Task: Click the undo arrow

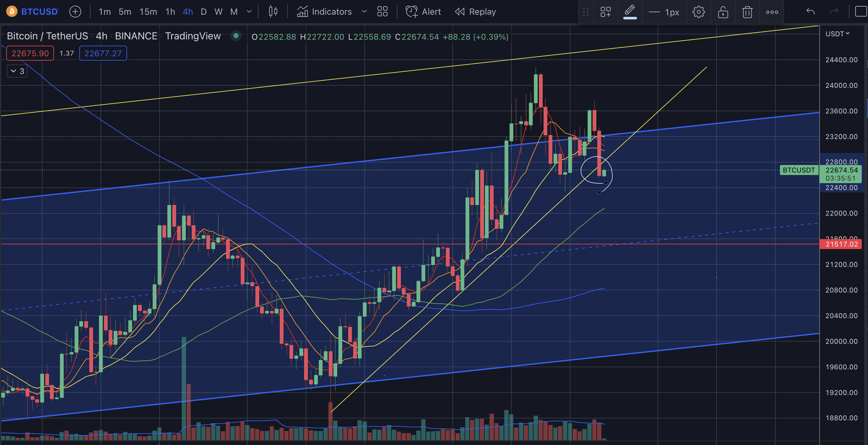Action: pyautogui.click(x=810, y=12)
